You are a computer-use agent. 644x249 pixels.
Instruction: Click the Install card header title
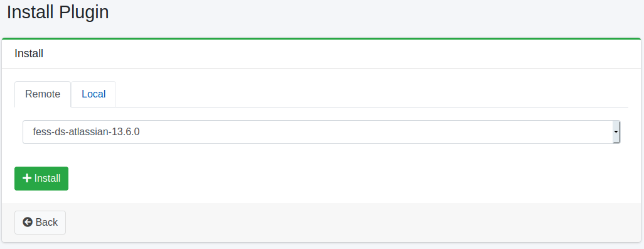(x=29, y=53)
